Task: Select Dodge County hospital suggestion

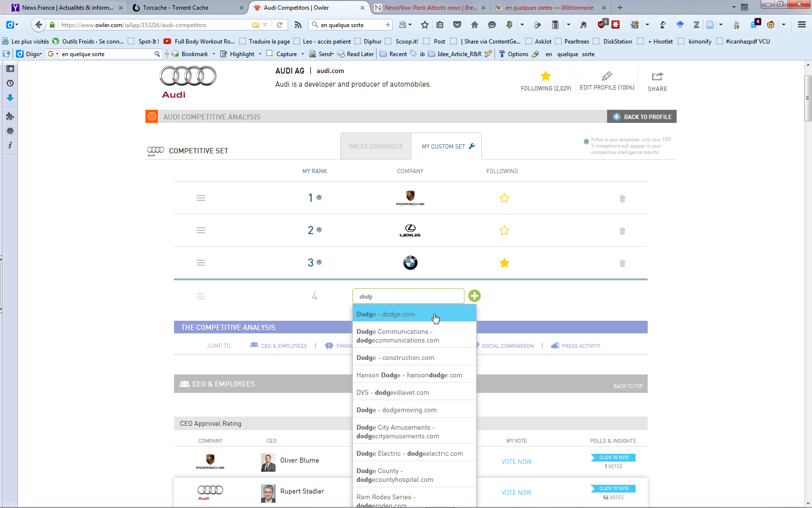Action: pos(414,475)
